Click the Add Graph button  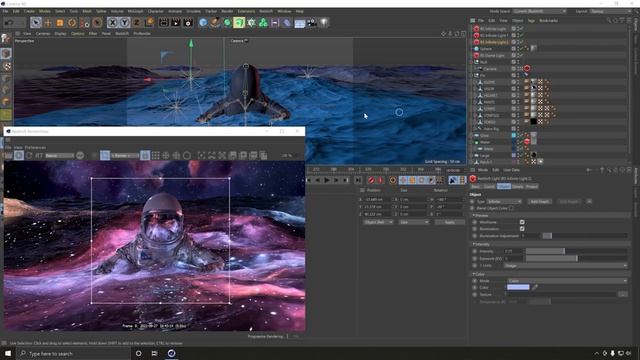click(x=540, y=202)
